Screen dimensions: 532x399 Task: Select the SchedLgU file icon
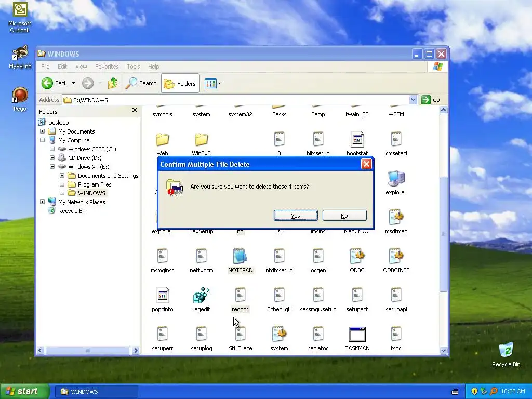click(279, 295)
